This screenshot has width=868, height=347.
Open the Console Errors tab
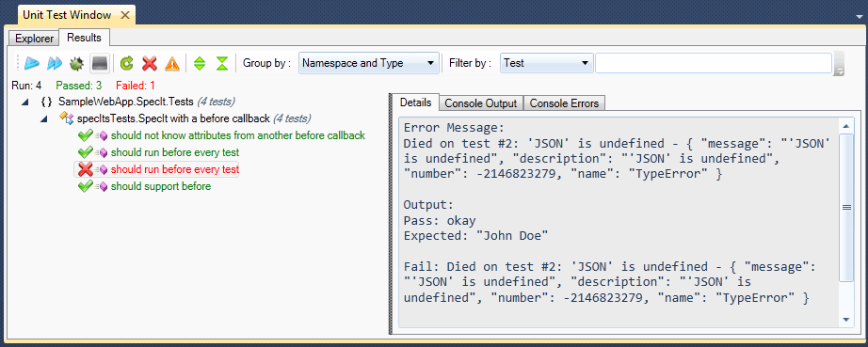pyautogui.click(x=564, y=103)
